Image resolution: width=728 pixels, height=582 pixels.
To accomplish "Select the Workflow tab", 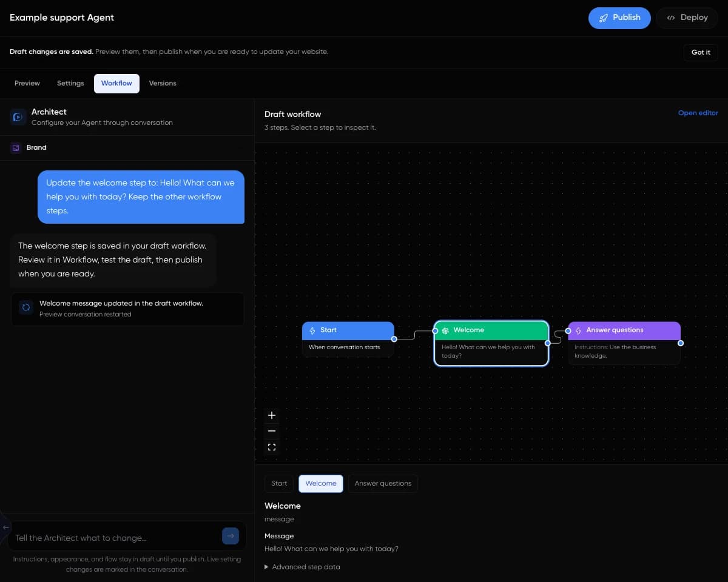I will (x=116, y=83).
